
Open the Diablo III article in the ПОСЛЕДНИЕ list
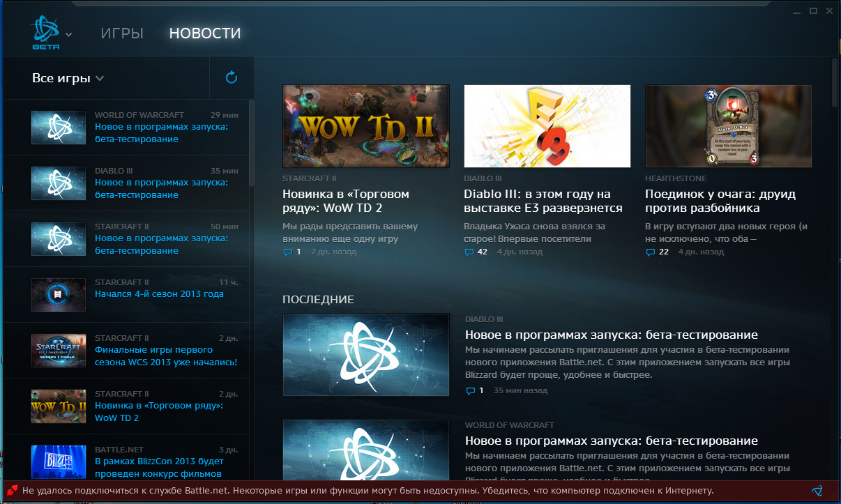pos(612,335)
